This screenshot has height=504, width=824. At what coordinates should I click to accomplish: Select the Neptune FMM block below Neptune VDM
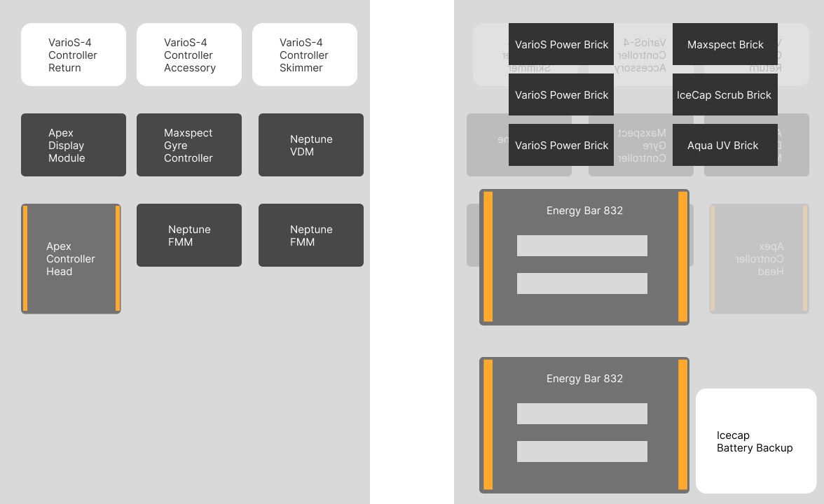pos(311,235)
